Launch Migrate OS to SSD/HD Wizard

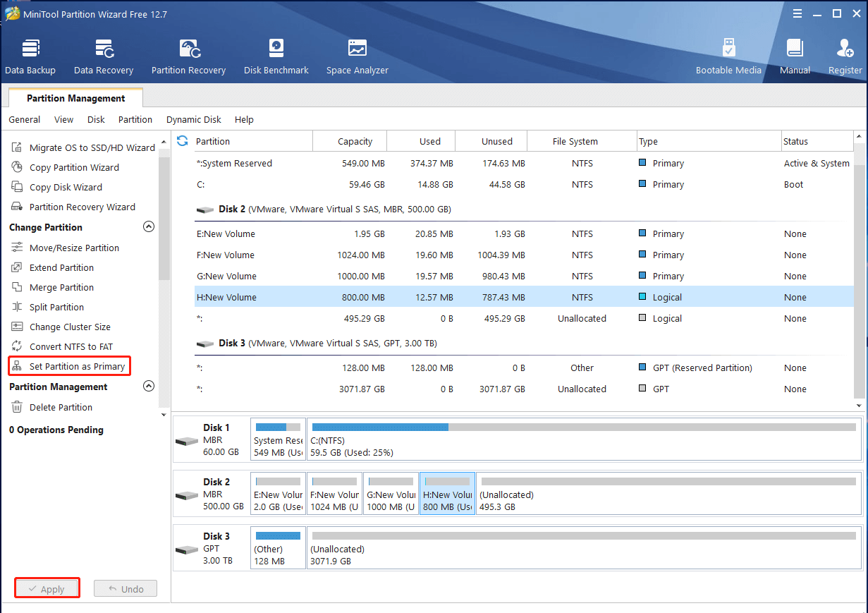(82, 147)
